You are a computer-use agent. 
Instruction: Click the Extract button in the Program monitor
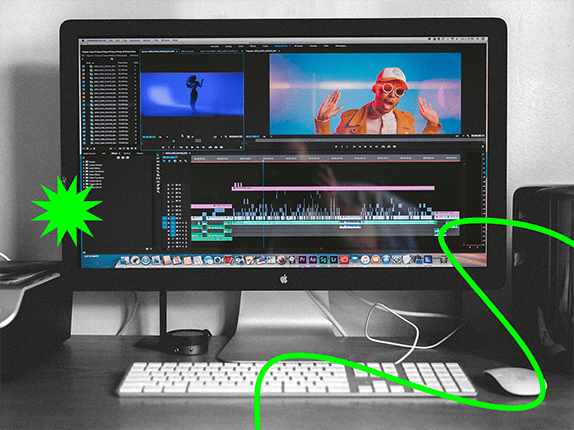coord(389,146)
